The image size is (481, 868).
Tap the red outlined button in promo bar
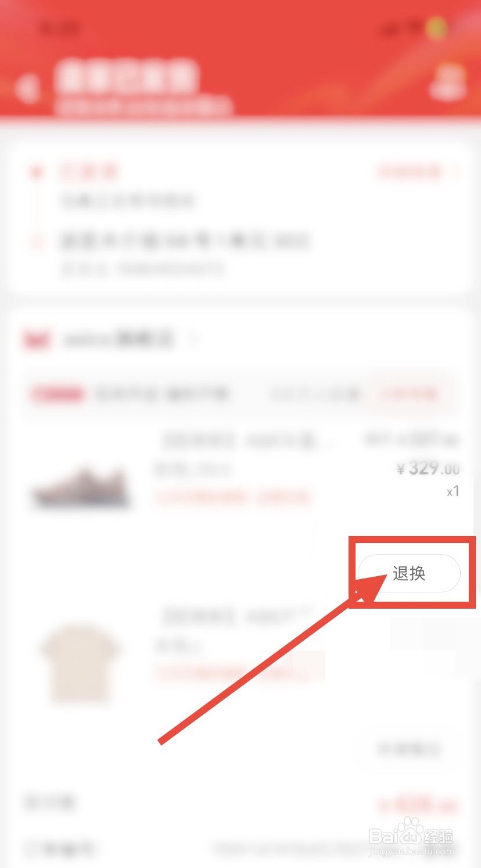pyautogui.click(x=409, y=394)
